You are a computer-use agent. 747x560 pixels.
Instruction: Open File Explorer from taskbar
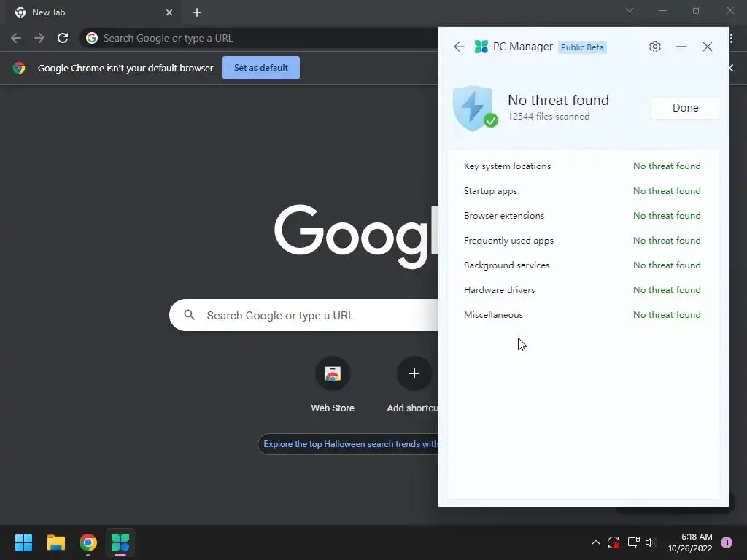click(x=56, y=542)
